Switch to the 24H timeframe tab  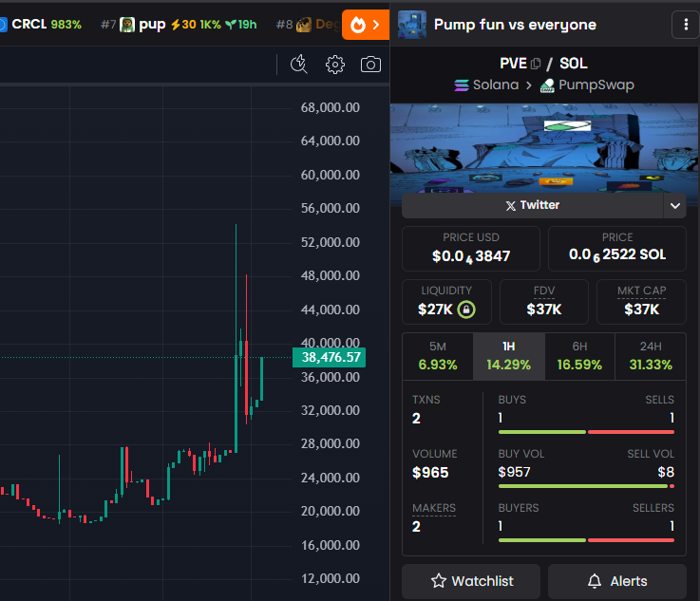coord(651,356)
